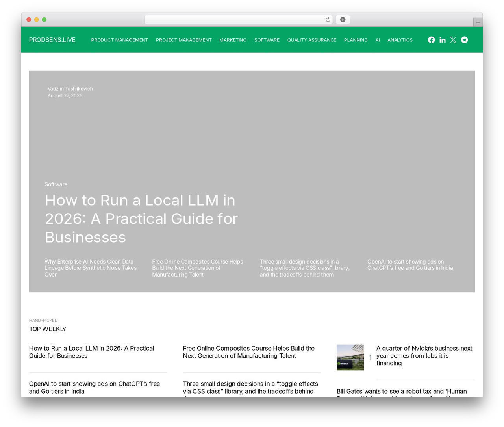Click the TOP WEEKLY section heading
The width and height of the screenshot is (504, 427).
click(48, 329)
